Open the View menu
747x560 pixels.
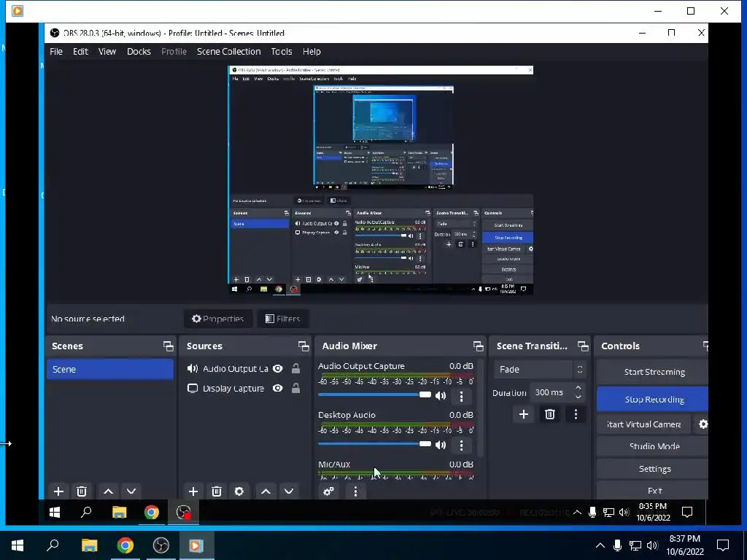coord(107,52)
